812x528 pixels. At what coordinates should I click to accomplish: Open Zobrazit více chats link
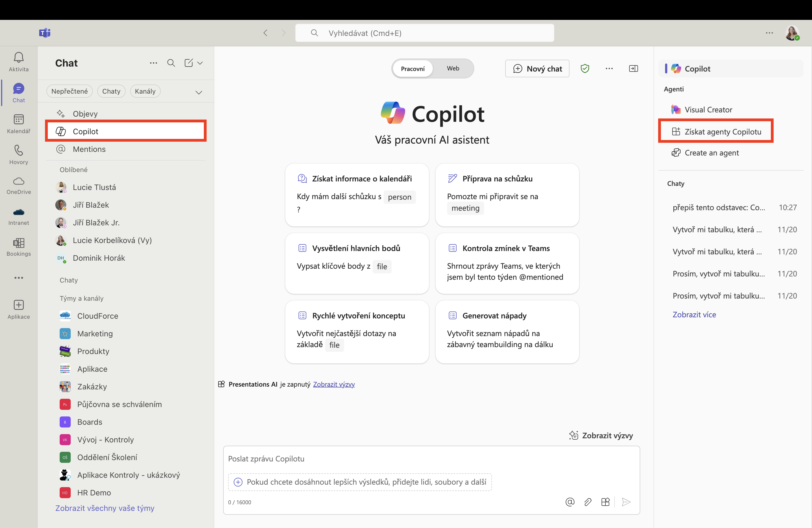(694, 315)
